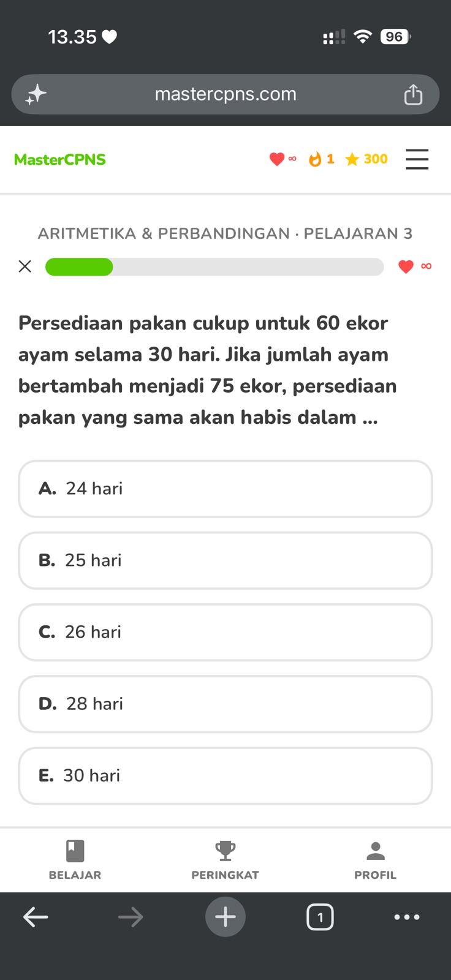Go back using browser back arrow
Image resolution: width=451 pixels, height=980 pixels.
tap(36, 917)
